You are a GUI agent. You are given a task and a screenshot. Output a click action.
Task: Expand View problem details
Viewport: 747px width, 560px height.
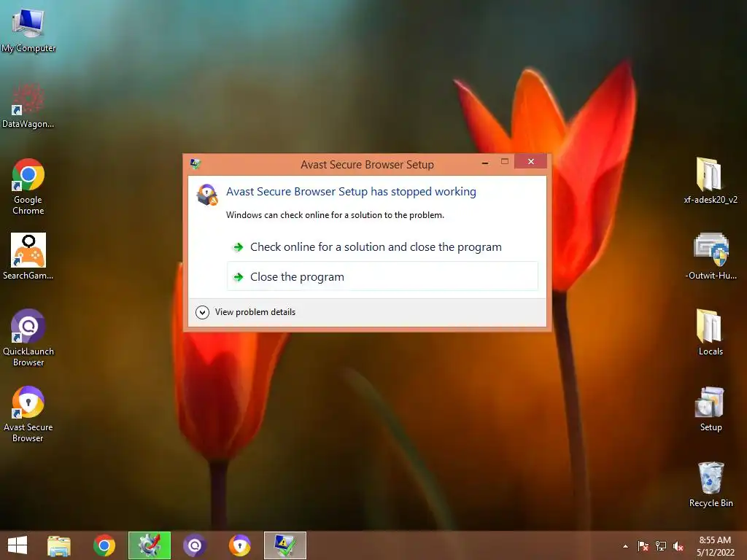[246, 312]
